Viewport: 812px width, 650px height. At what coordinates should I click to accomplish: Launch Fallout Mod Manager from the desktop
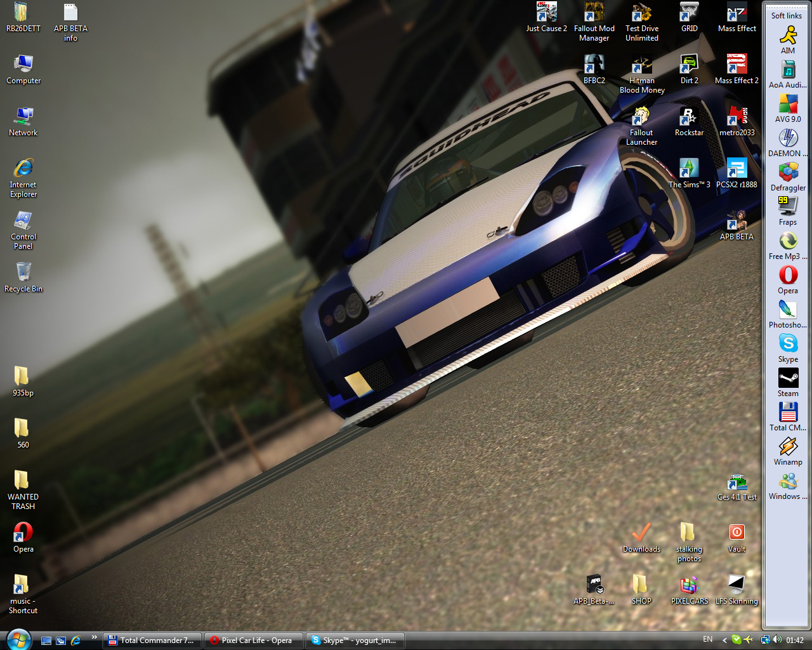[594, 22]
